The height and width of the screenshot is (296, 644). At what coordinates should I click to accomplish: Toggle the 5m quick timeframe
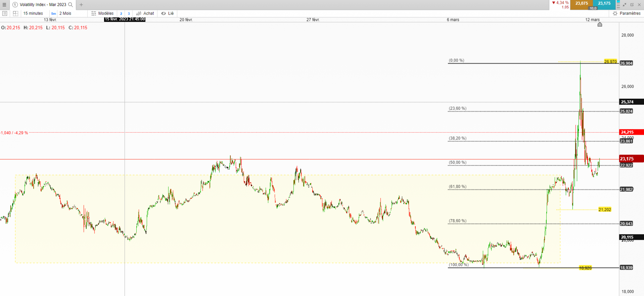(54, 14)
